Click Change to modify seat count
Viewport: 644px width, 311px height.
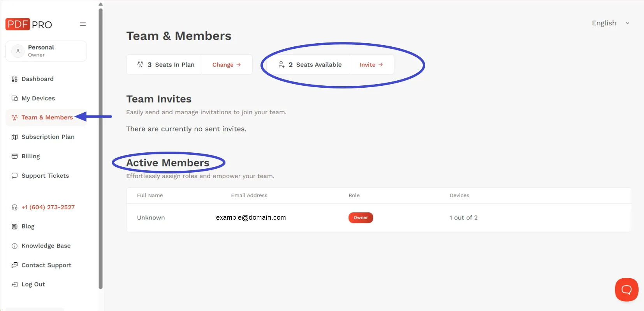pyautogui.click(x=227, y=65)
